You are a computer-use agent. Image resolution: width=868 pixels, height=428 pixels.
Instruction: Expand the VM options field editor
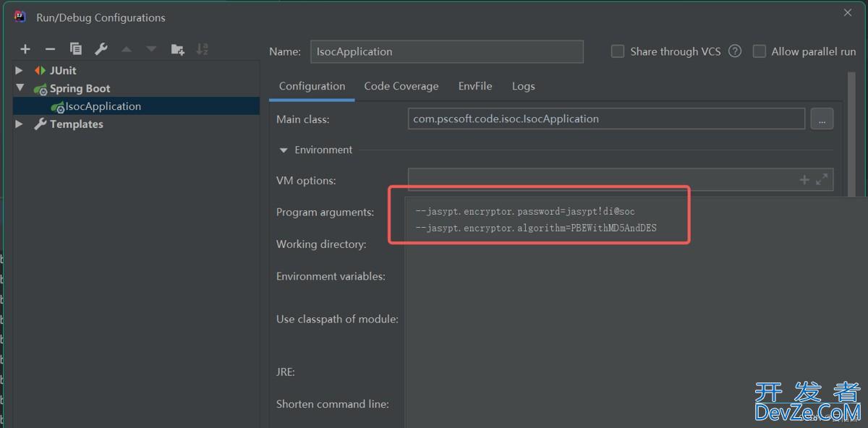click(x=822, y=180)
